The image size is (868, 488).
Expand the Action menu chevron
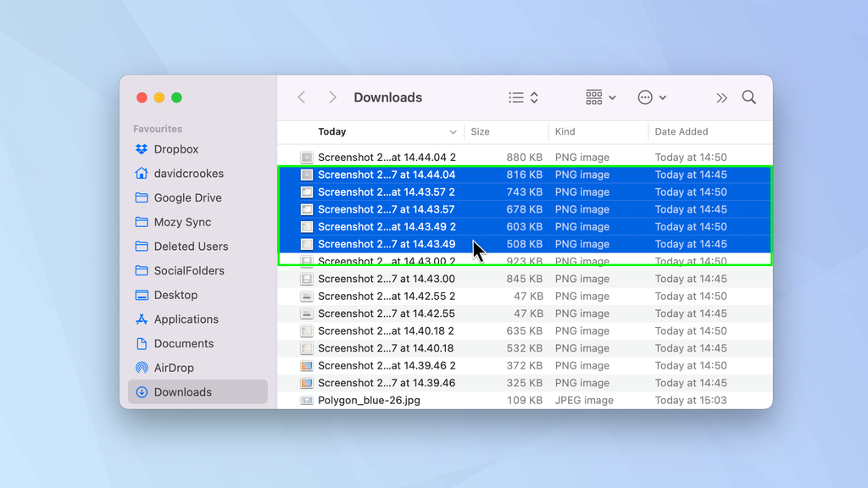(x=663, y=98)
